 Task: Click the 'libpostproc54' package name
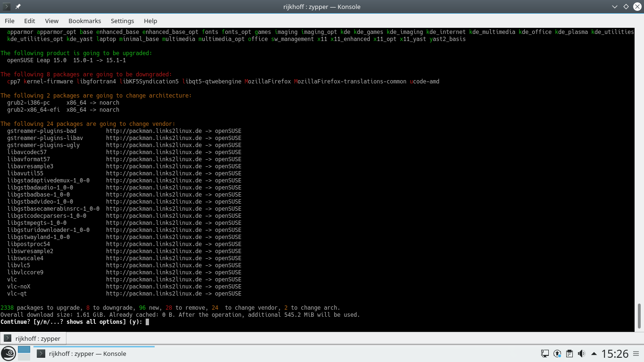28,244
